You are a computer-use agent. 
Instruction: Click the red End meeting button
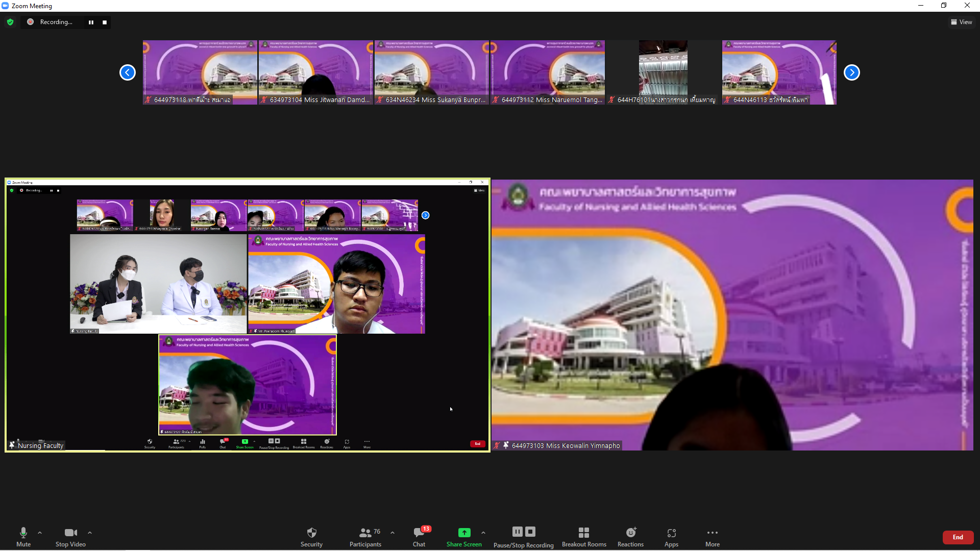pyautogui.click(x=958, y=537)
